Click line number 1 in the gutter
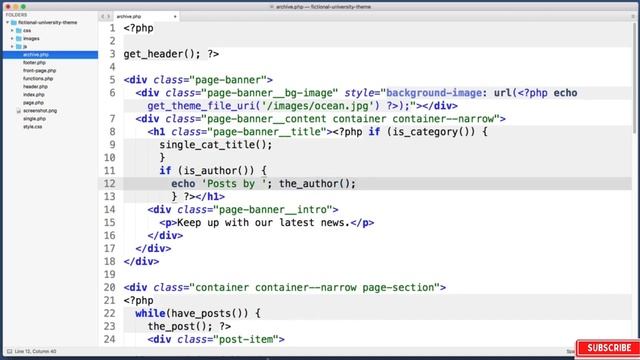The width and height of the screenshot is (640, 360). tap(112, 28)
